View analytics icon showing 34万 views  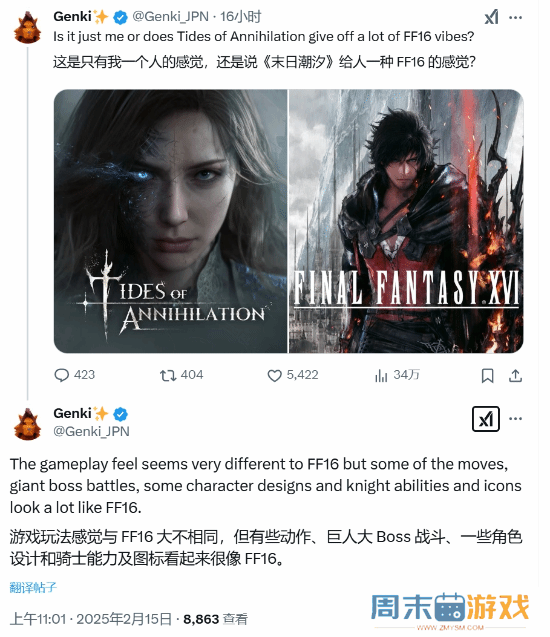click(x=381, y=375)
